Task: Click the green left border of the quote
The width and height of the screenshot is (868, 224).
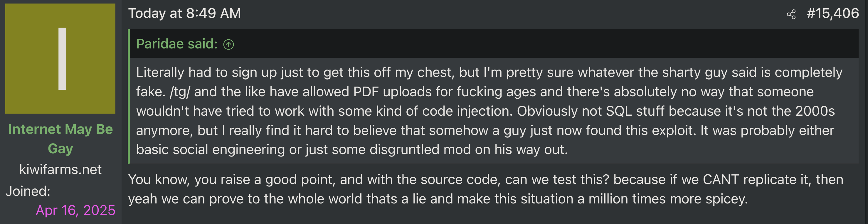Action: (129, 101)
